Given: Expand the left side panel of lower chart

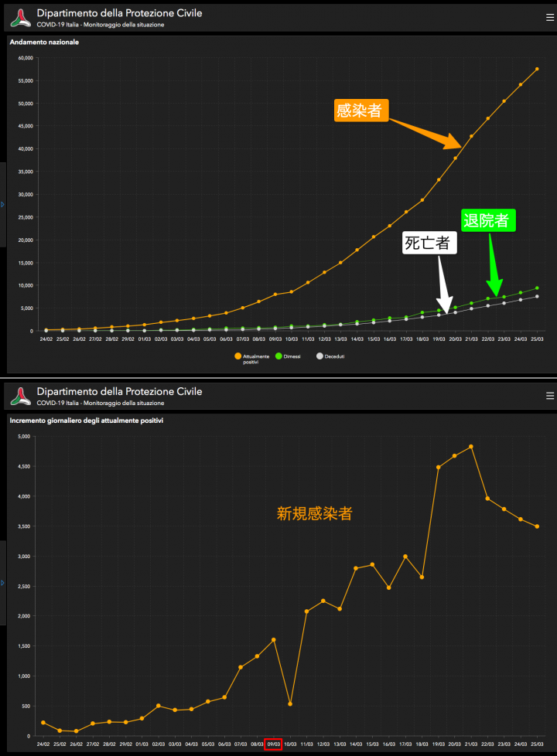Looking at the screenshot, I should tap(3, 582).
